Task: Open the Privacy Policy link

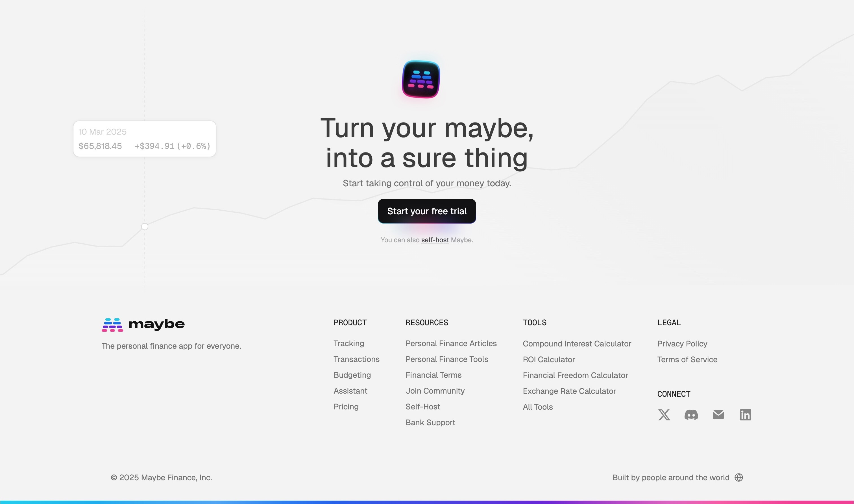Action: [682, 344]
